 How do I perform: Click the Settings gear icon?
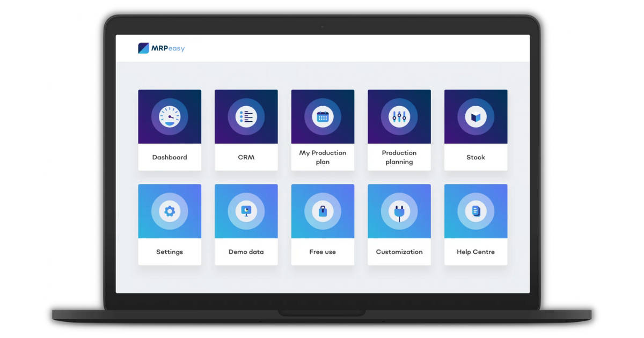point(170,211)
